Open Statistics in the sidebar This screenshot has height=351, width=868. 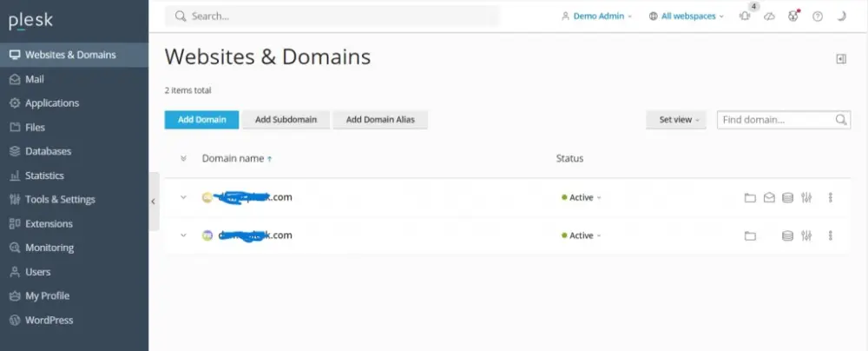click(74, 175)
